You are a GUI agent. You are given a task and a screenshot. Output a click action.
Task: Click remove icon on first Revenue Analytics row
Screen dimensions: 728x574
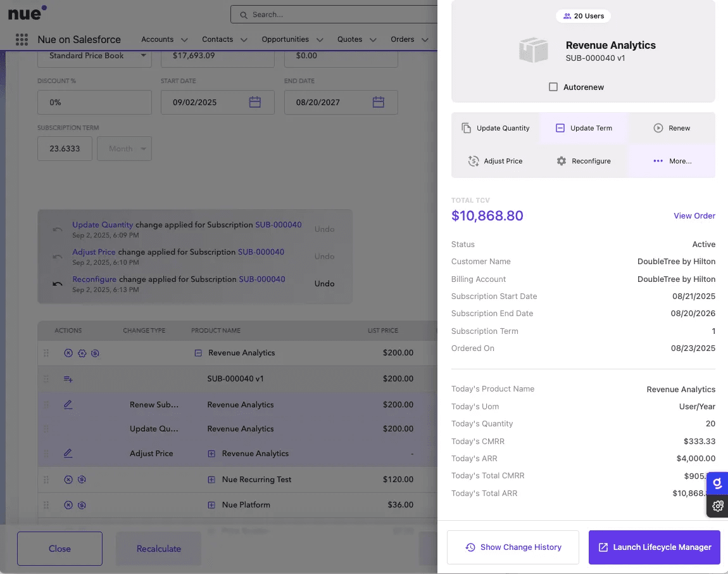[68, 354]
